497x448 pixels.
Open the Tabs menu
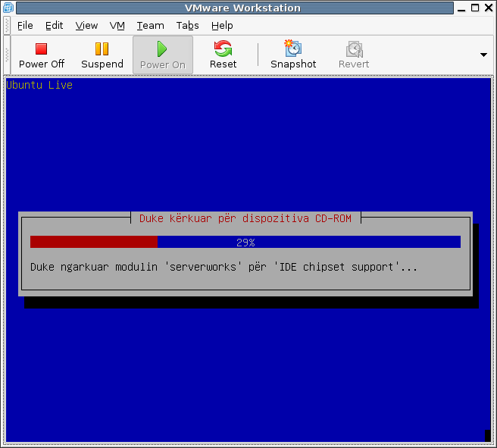188,25
